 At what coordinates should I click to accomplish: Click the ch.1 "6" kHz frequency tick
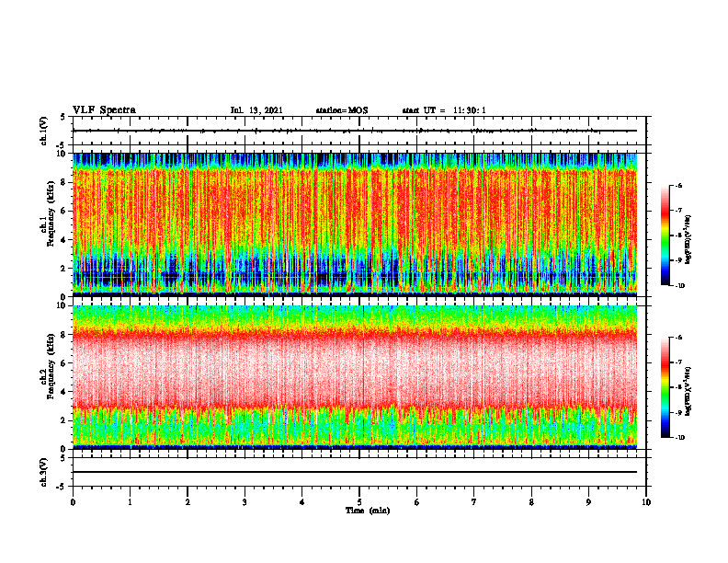(64, 211)
